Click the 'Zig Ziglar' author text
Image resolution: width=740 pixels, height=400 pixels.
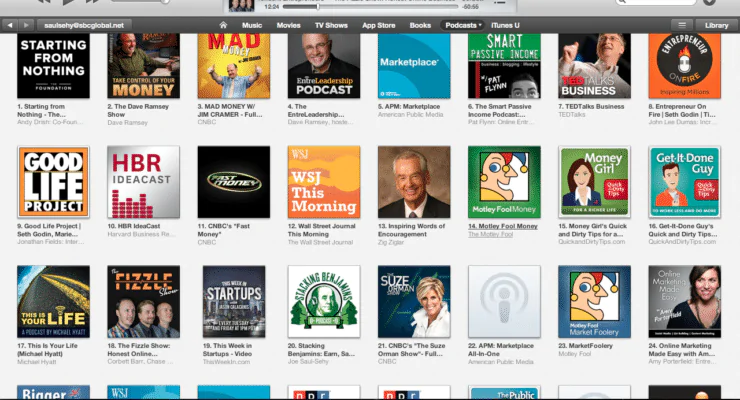(391, 242)
